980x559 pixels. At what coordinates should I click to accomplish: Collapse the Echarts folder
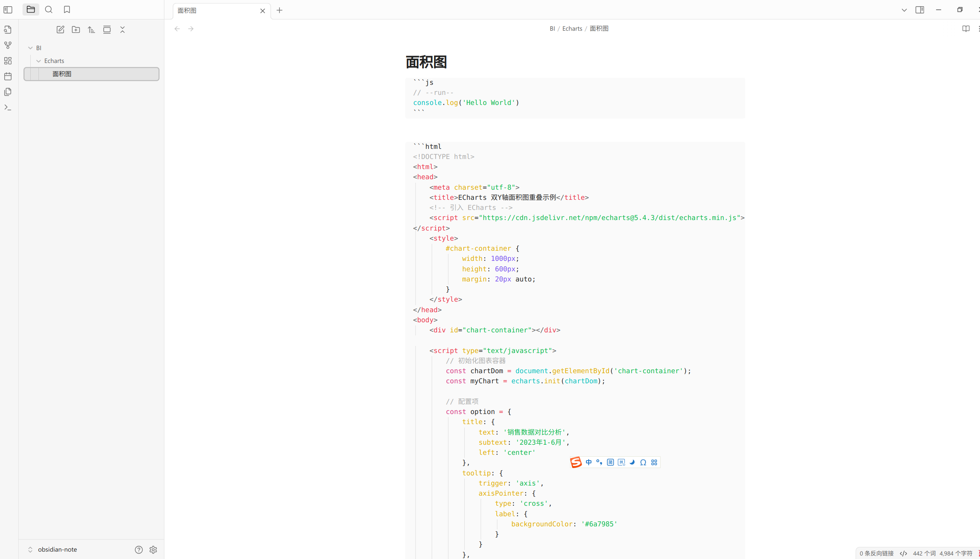tap(38, 61)
